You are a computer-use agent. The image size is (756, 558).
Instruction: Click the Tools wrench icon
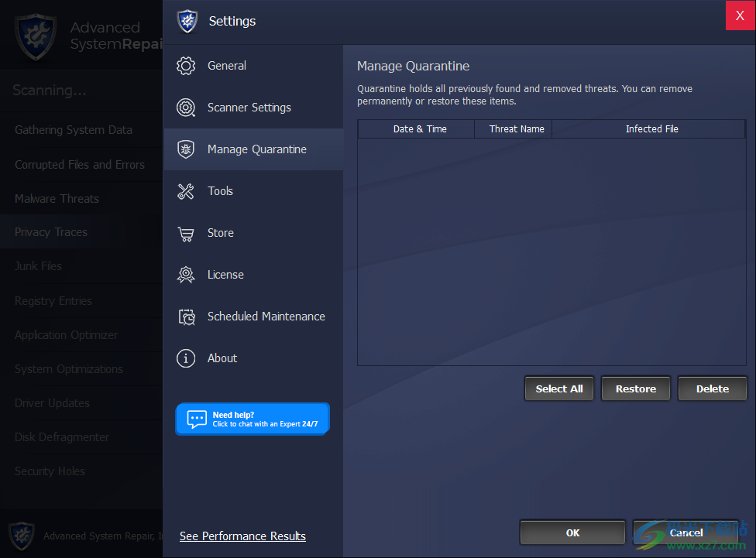click(186, 191)
